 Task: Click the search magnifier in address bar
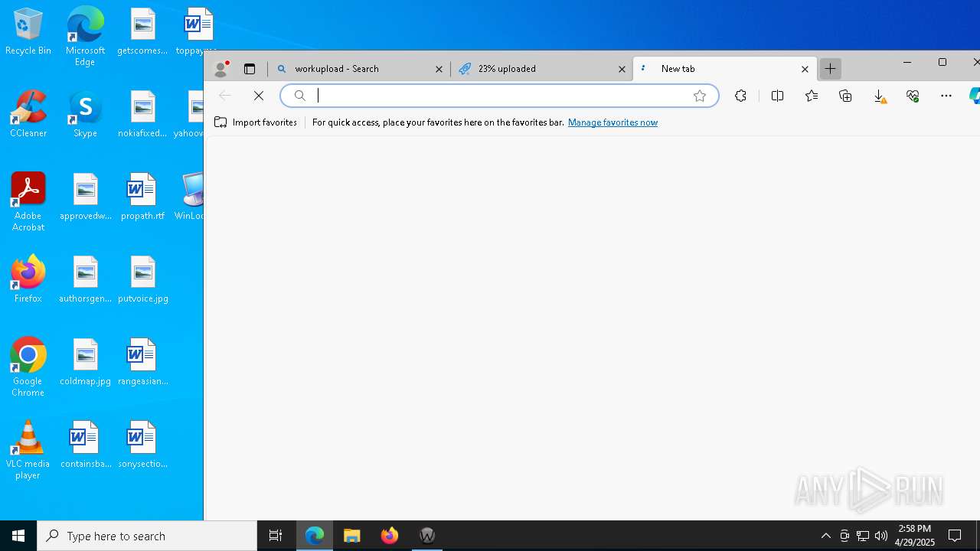pos(300,96)
